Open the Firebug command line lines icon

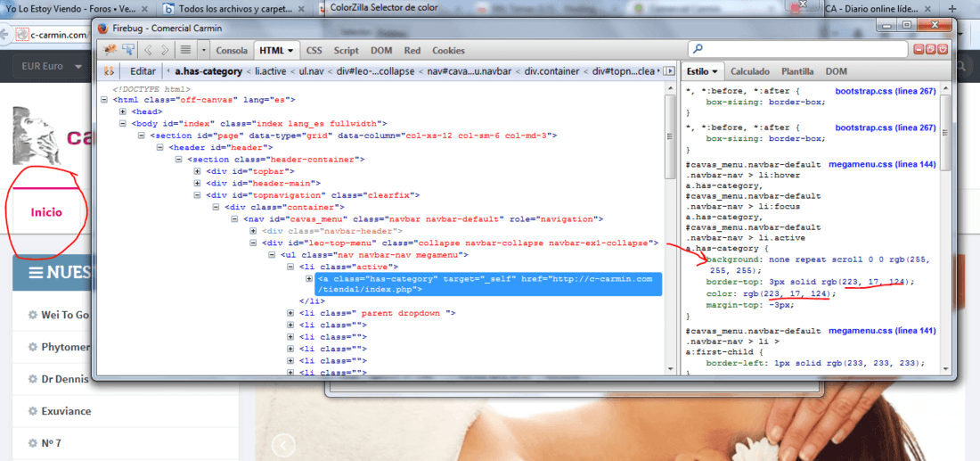click(x=185, y=50)
